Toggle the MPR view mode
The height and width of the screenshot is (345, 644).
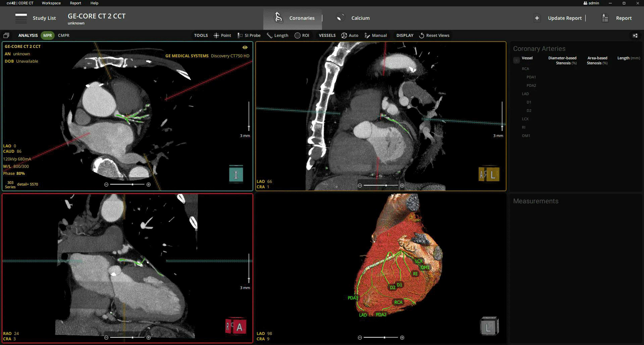pos(48,36)
